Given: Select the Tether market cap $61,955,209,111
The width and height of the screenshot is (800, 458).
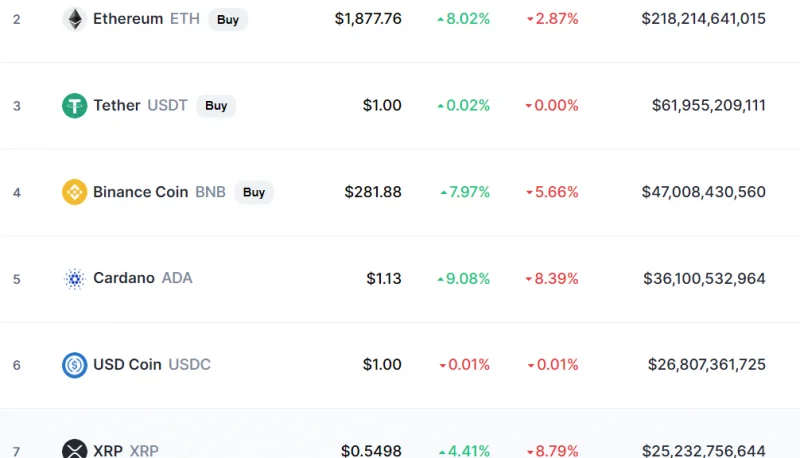Looking at the screenshot, I should point(708,106).
